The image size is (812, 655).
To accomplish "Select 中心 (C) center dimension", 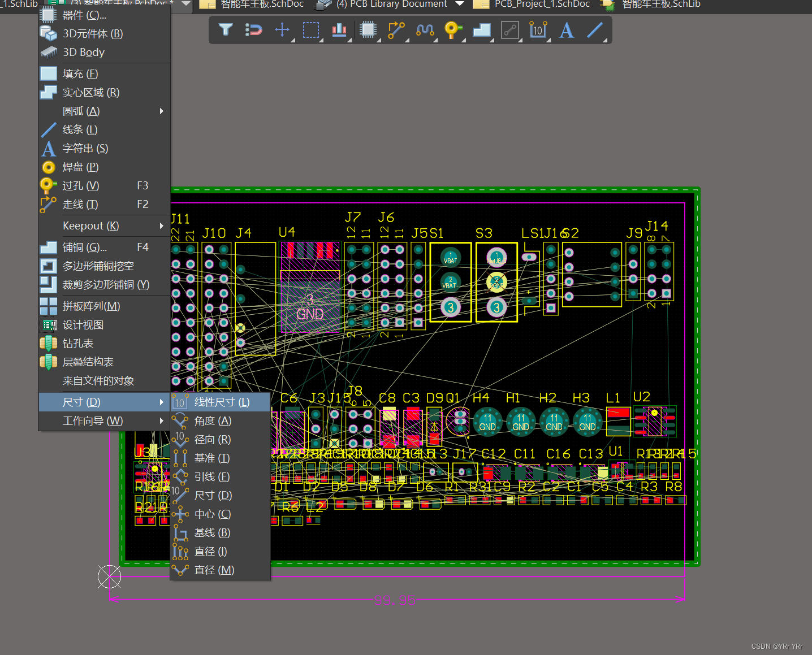I will click(x=221, y=514).
